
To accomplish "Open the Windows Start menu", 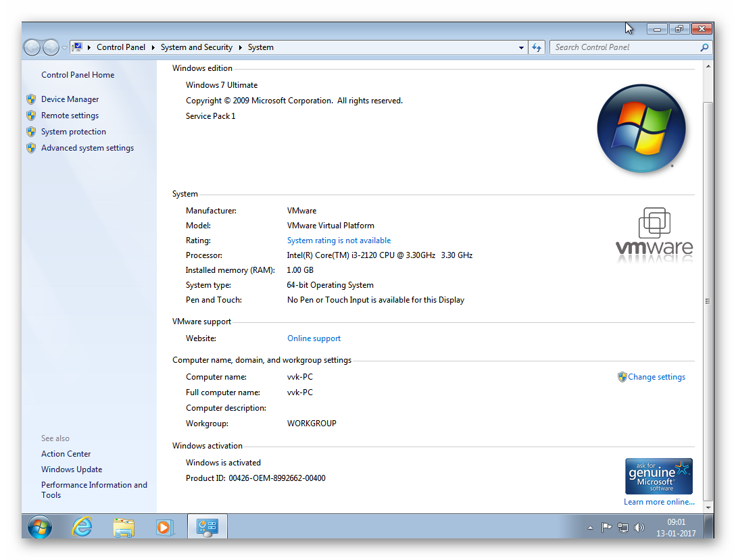I will tap(39, 526).
